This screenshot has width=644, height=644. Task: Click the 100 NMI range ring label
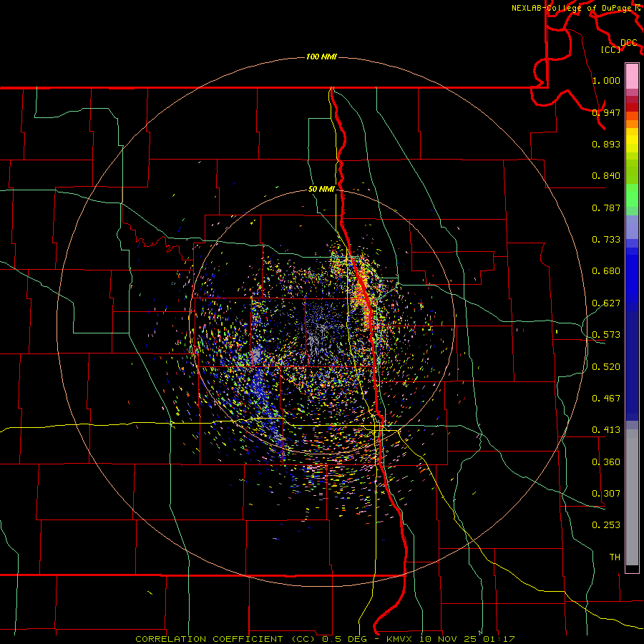coord(321,57)
